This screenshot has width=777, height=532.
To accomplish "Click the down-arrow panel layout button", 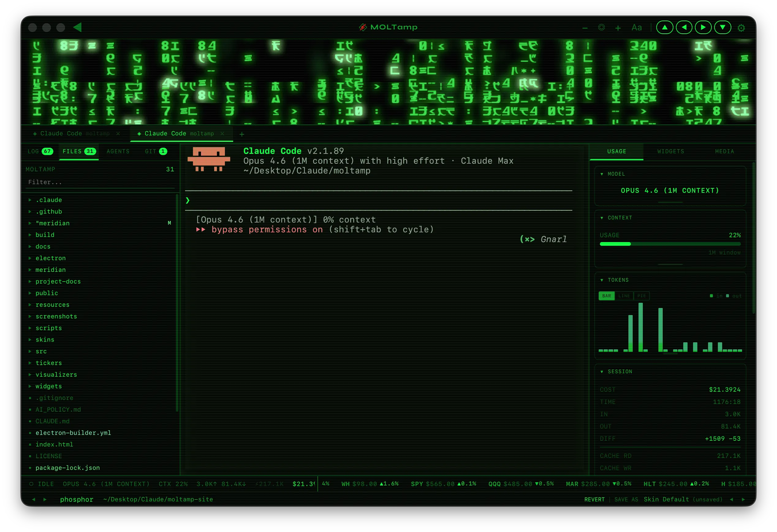I will [x=722, y=27].
